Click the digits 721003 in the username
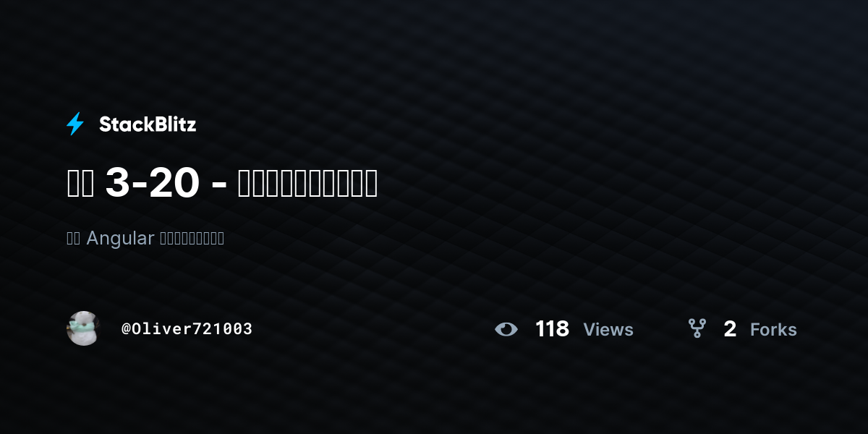868x434 pixels. (x=221, y=329)
